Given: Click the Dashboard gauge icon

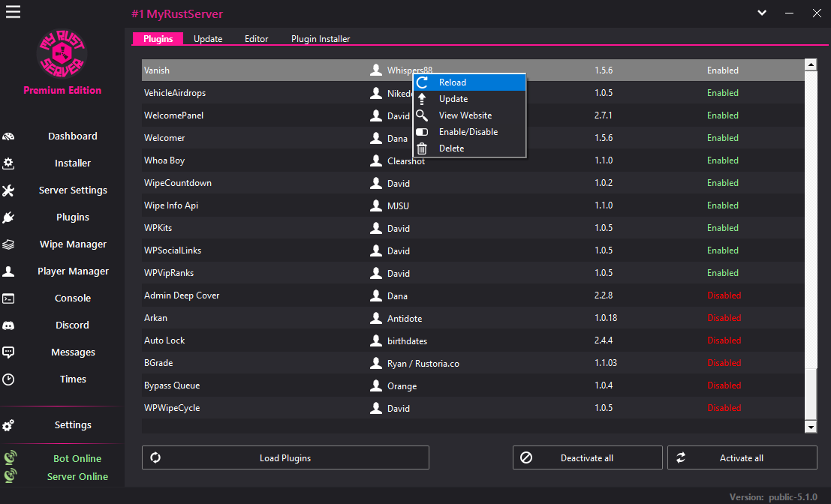Looking at the screenshot, I should (x=8, y=136).
